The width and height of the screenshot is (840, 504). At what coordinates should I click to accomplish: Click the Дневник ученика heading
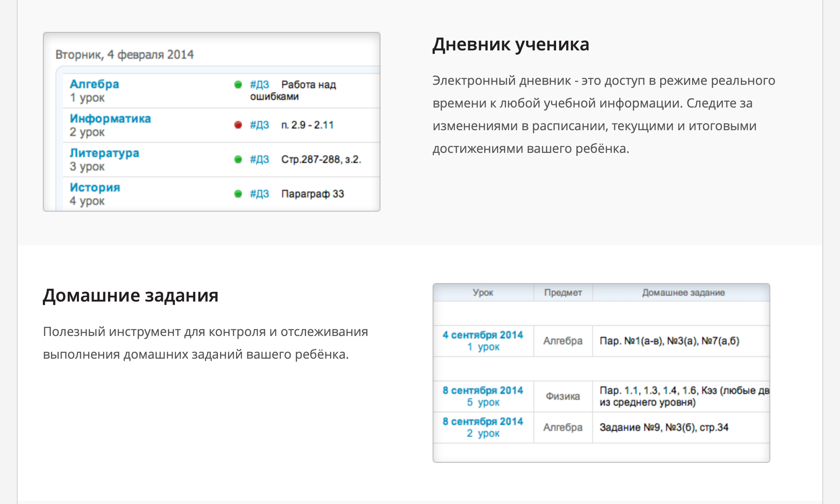pyautogui.click(x=511, y=45)
